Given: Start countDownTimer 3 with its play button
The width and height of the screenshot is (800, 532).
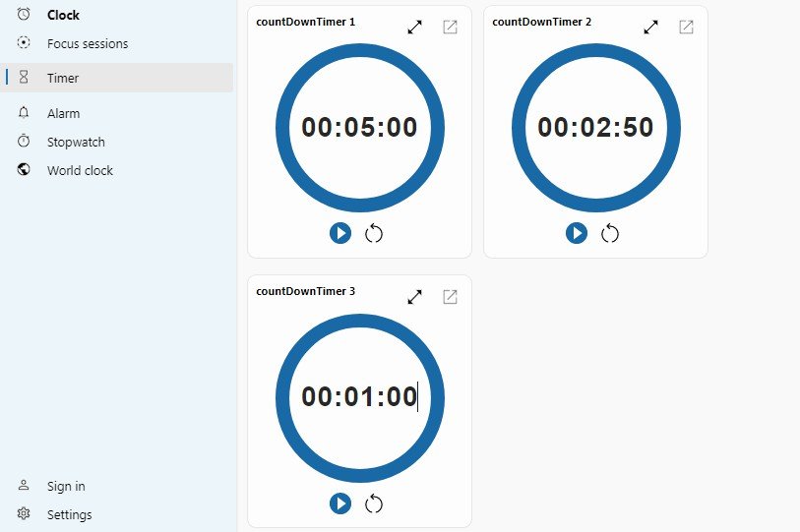Looking at the screenshot, I should [x=340, y=503].
